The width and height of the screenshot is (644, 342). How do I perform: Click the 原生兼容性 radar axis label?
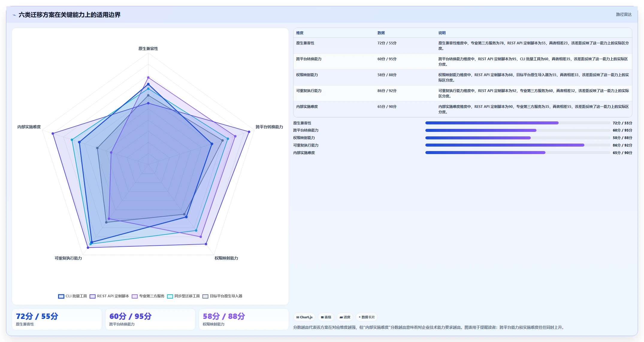click(x=148, y=49)
